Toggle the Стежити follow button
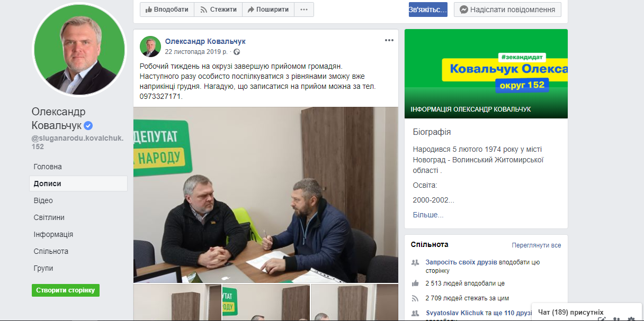Screen dimensions: 644x321 point(218,10)
